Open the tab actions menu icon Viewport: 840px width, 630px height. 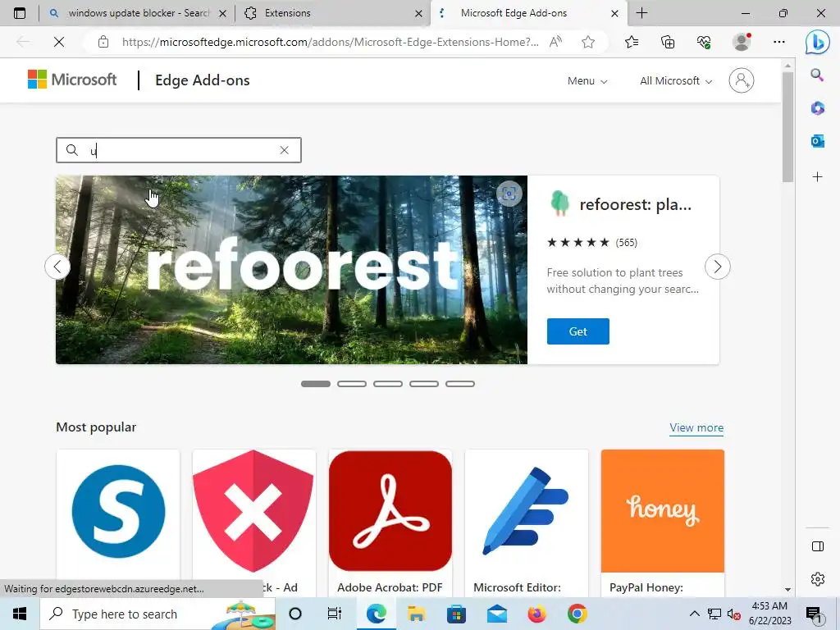point(20,13)
